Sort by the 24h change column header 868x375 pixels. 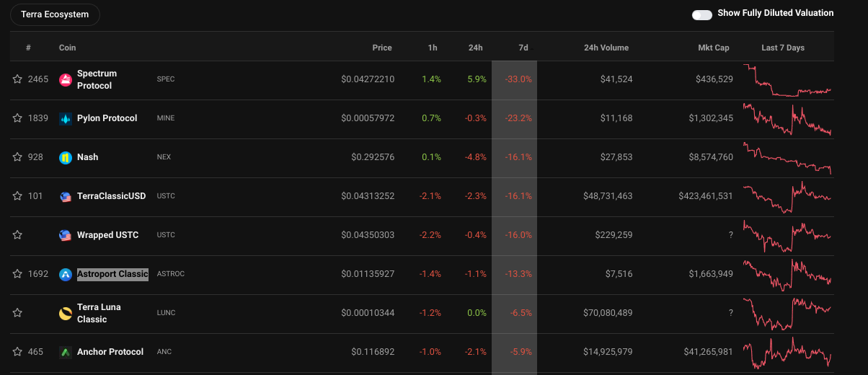tap(475, 48)
